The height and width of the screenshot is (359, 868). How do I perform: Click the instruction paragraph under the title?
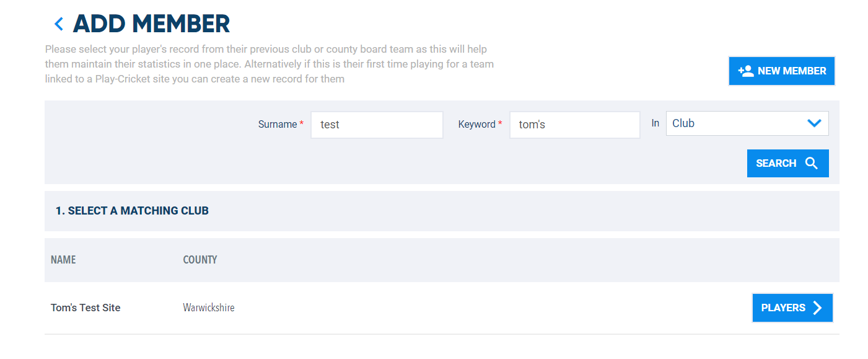point(270,64)
